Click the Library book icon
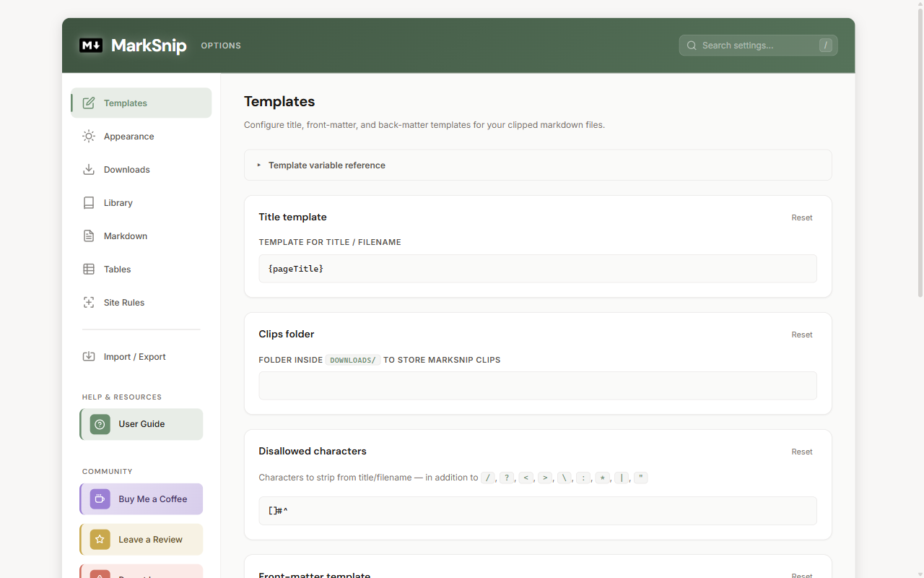Screen dimensions: 924x578 pos(89,202)
